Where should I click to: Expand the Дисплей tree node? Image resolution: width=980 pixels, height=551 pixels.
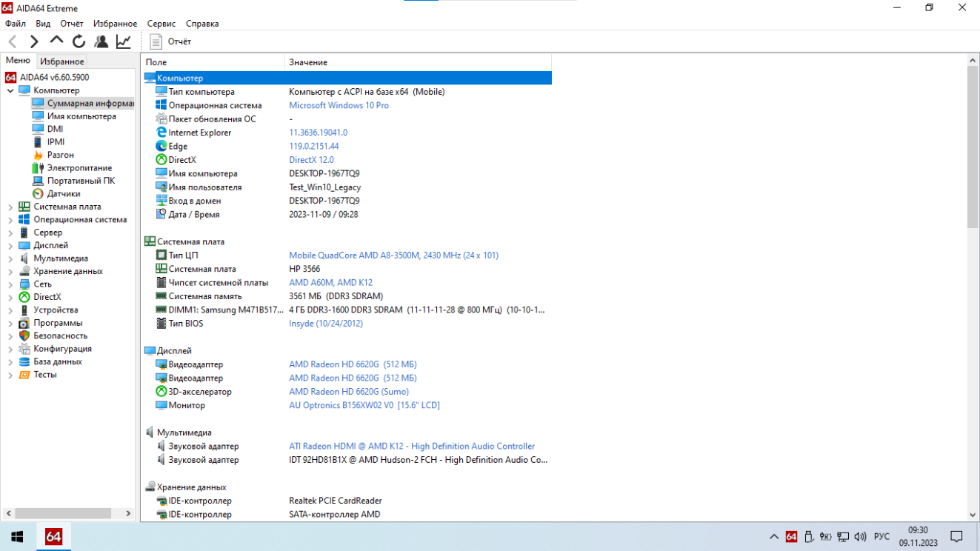click(x=10, y=245)
